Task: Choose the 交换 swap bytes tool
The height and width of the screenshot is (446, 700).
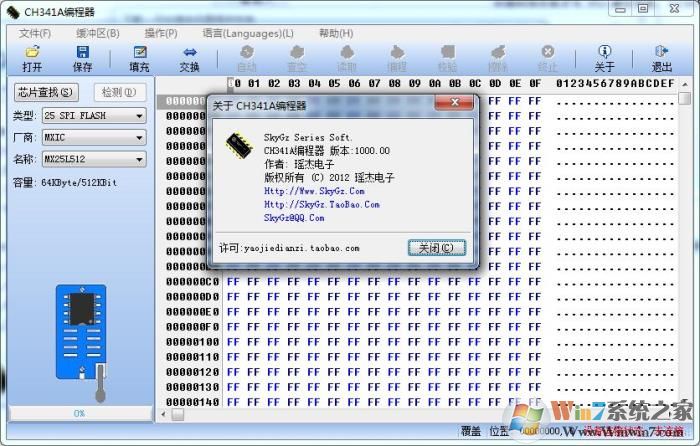Action: click(189, 58)
